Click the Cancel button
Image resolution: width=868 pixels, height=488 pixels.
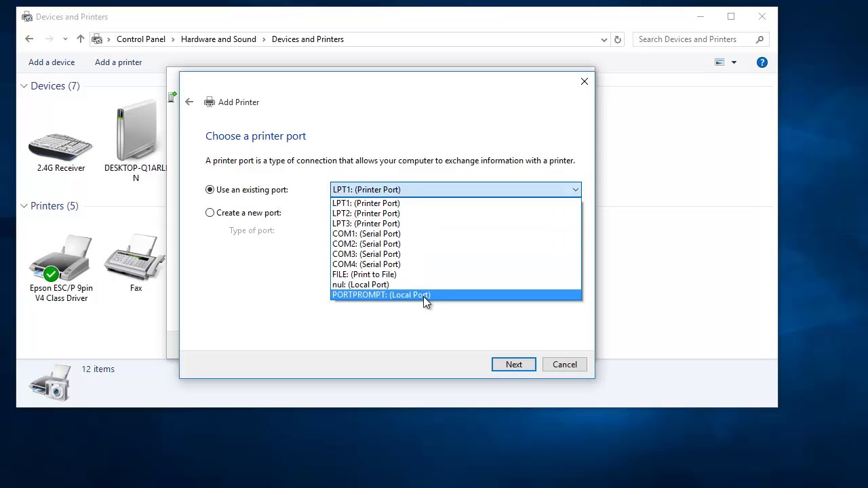coord(565,365)
